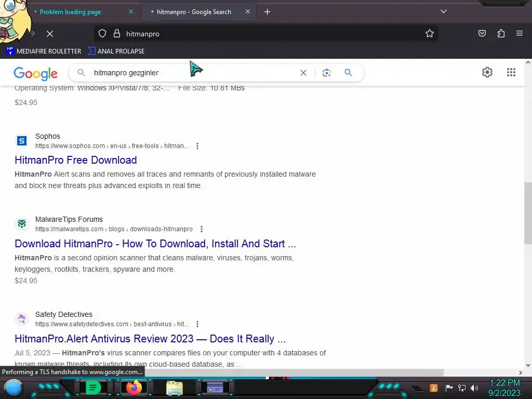
Task: Open the MEDIAFIRE ROULETTER bookmark
Action: (44, 51)
